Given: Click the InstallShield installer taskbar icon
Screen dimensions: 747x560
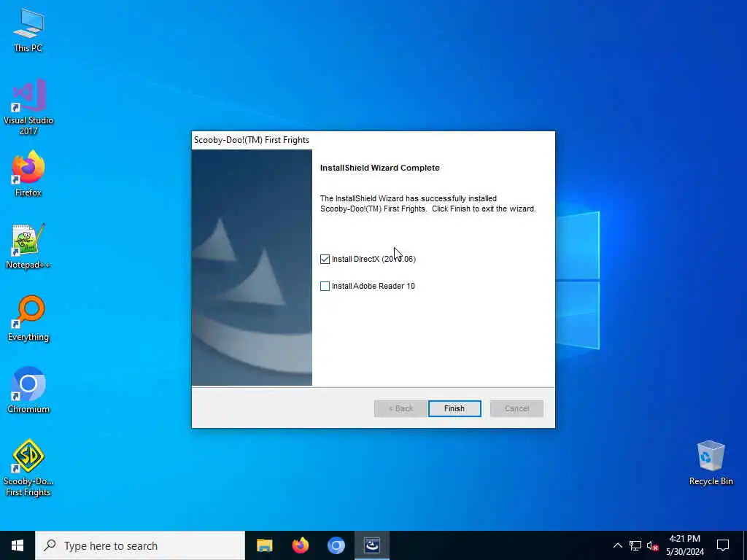Looking at the screenshot, I should point(372,545).
